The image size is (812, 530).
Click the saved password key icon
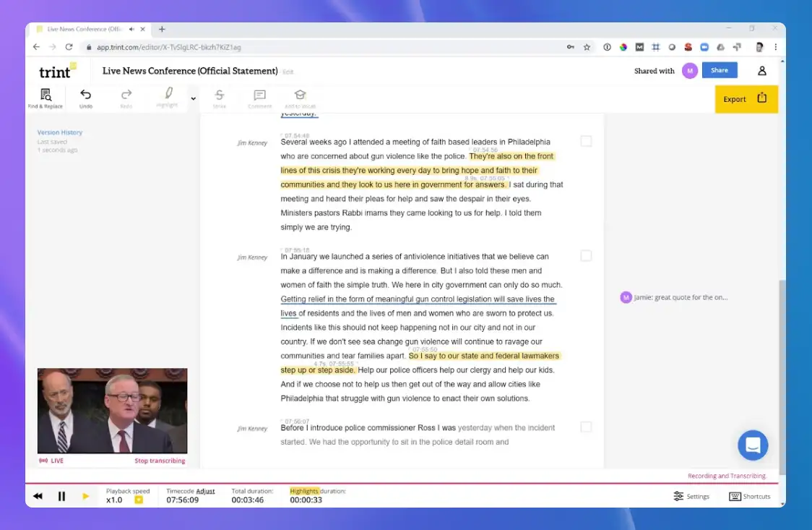click(570, 47)
